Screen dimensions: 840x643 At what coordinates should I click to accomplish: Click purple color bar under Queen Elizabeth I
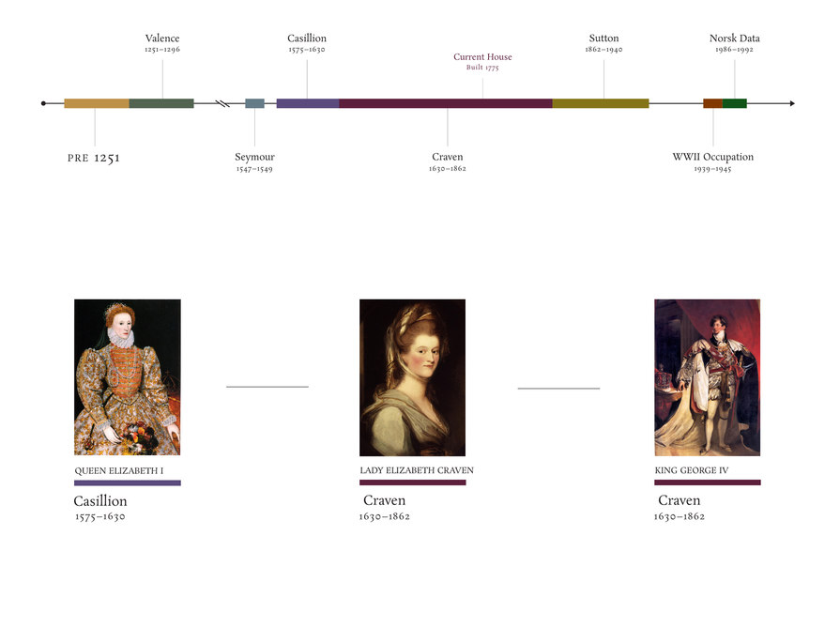pyautogui.click(x=128, y=483)
